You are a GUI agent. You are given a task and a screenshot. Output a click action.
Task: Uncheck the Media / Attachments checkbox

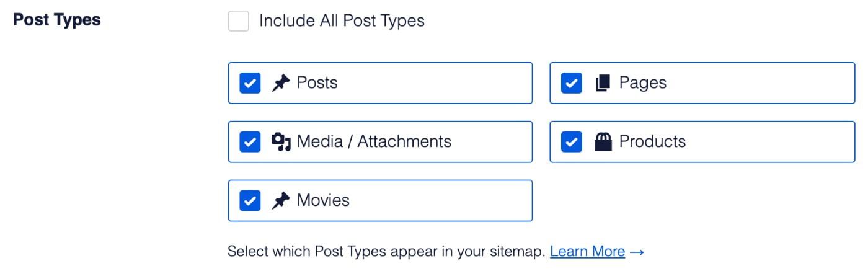(x=250, y=142)
